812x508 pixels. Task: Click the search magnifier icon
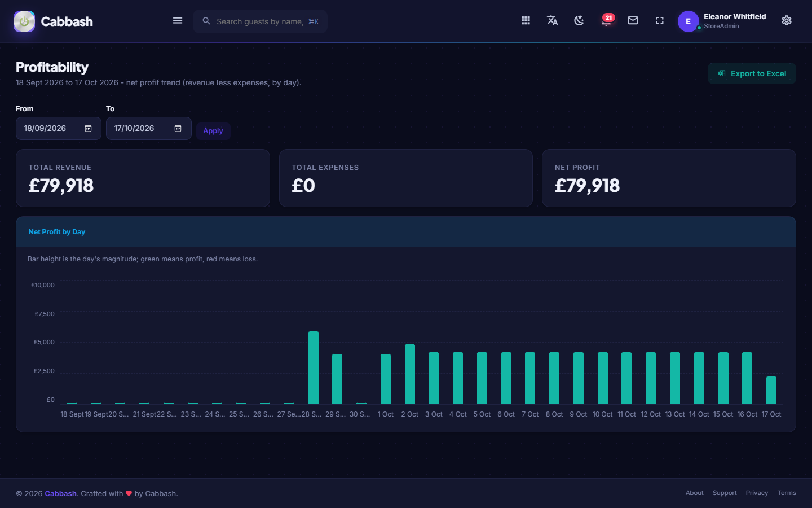(x=206, y=21)
